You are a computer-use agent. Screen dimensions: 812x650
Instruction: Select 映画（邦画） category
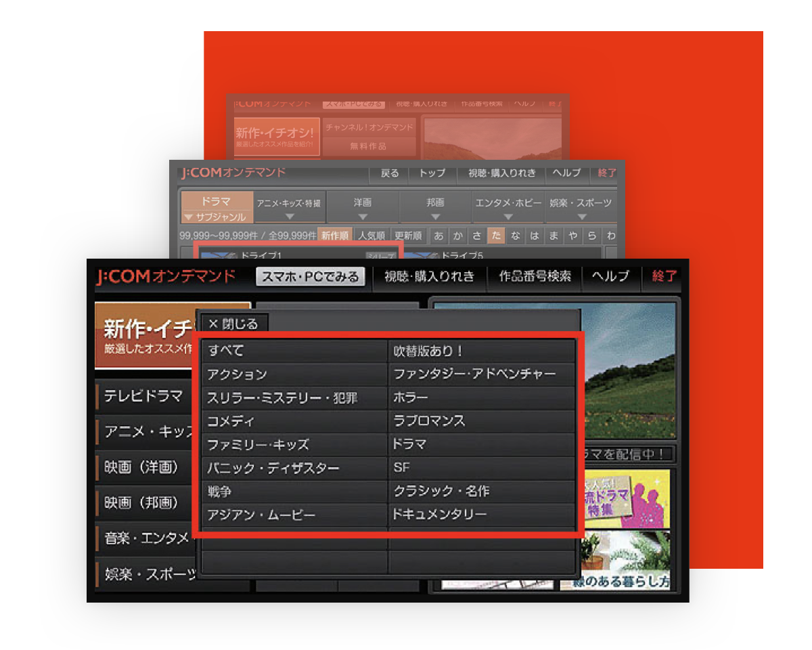145,503
